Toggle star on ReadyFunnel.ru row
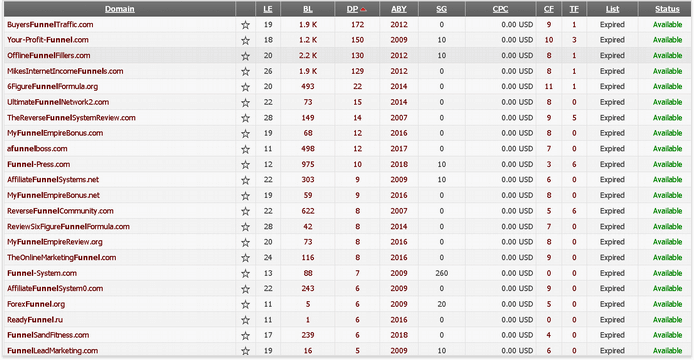This screenshot has width=694, height=360. [x=245, y=320]
